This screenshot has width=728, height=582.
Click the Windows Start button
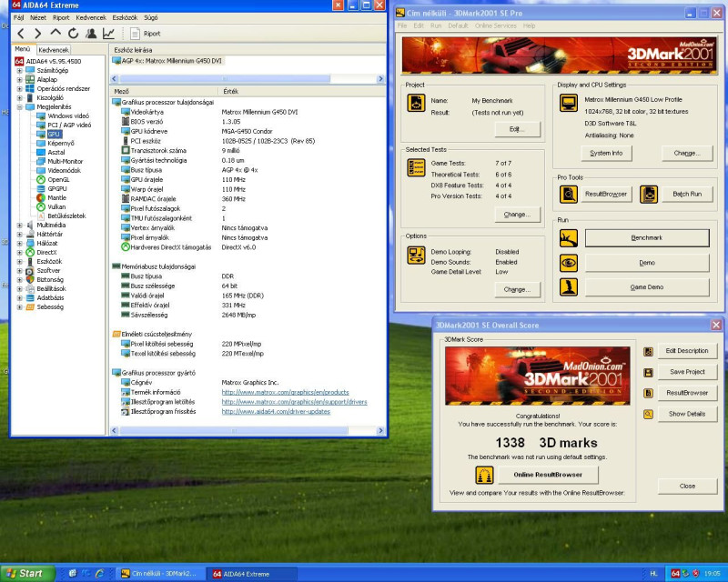pyautogui.click(x=25, y=573)
